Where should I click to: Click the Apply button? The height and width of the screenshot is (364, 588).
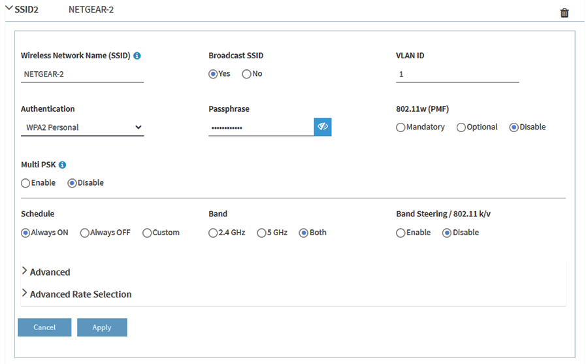102,327
